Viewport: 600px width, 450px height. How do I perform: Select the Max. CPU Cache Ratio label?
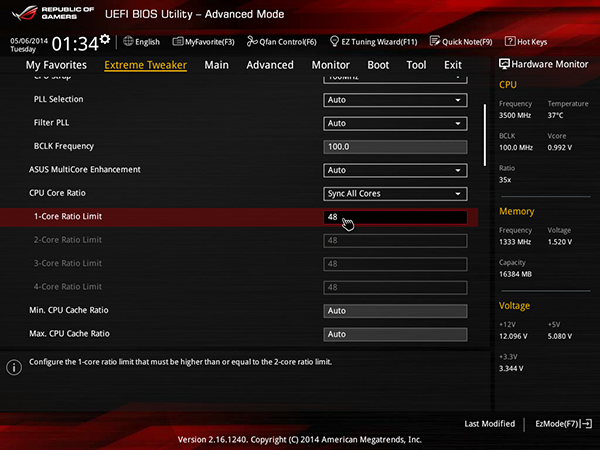tap(69, 333)
